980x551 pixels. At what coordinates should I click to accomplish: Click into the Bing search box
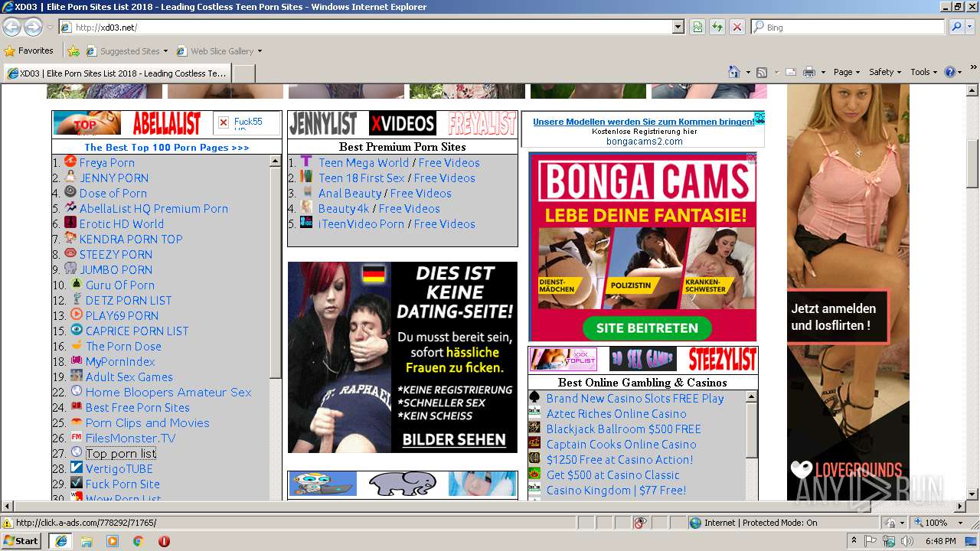tap(848, 27)
